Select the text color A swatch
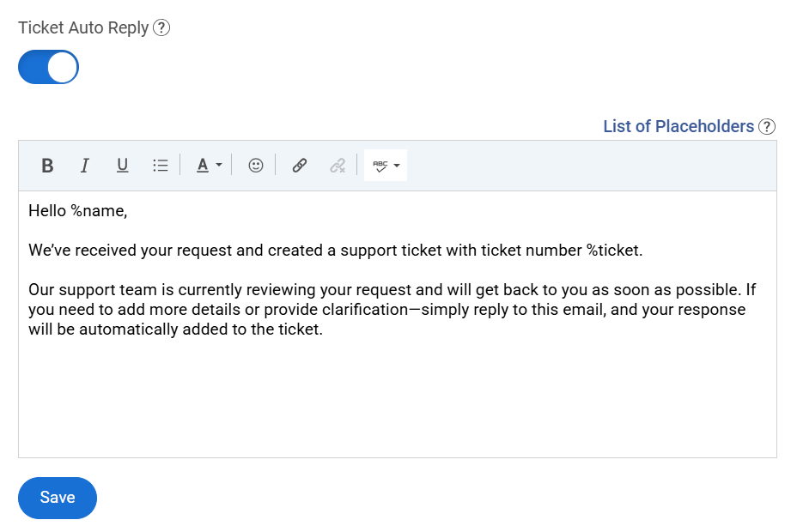The height and width of the screenshot is (532, 797). [x=204, y=165]
